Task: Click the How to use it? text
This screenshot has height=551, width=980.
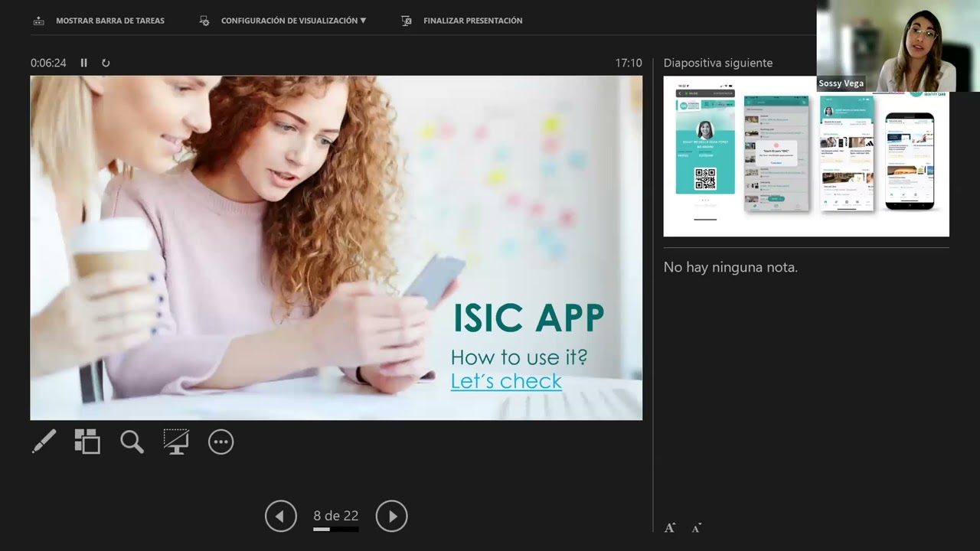Action: (519, 357)
